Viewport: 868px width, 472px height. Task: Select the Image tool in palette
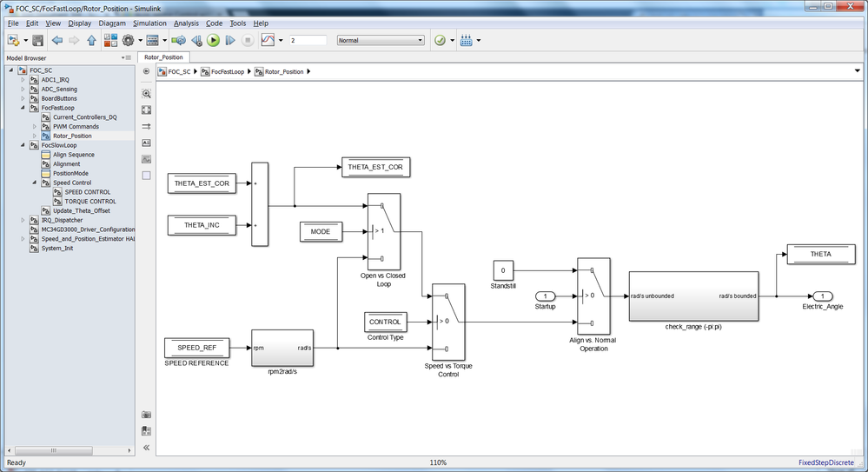[146, 159]
